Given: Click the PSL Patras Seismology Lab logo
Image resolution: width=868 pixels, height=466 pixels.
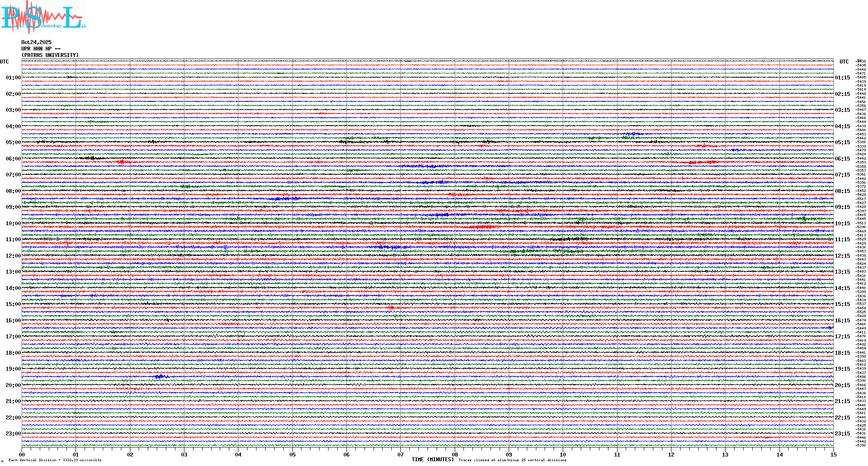Looking at the screenshot, I should [x=43, y=17].
